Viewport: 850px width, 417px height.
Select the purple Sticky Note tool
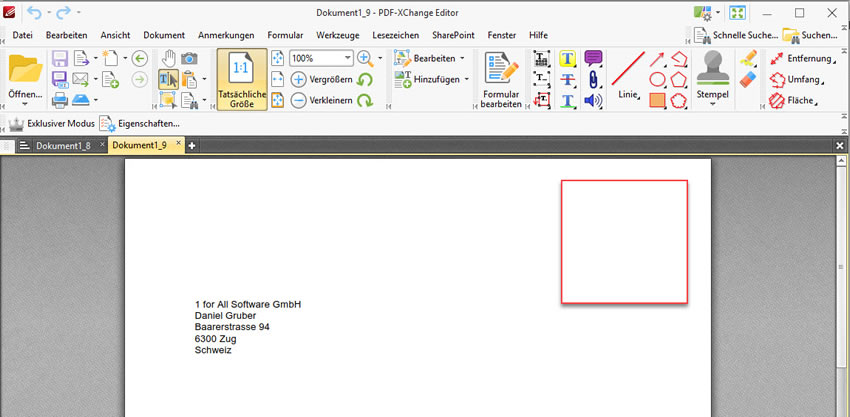(594, 58)
